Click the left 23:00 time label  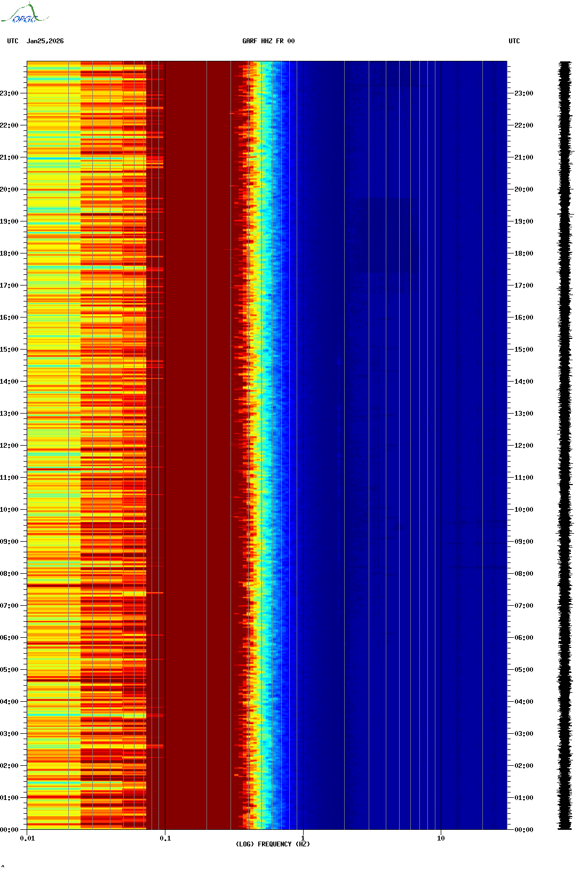[x=9, y=93]
